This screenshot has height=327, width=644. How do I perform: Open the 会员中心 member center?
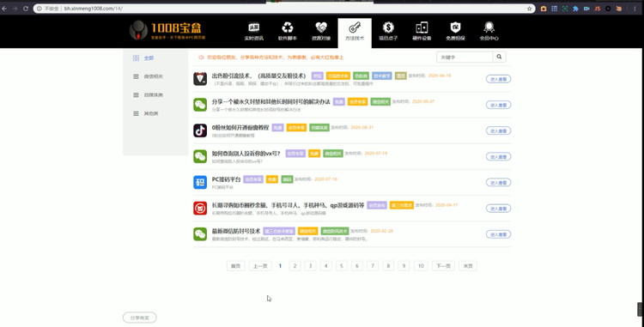point(489,32)
